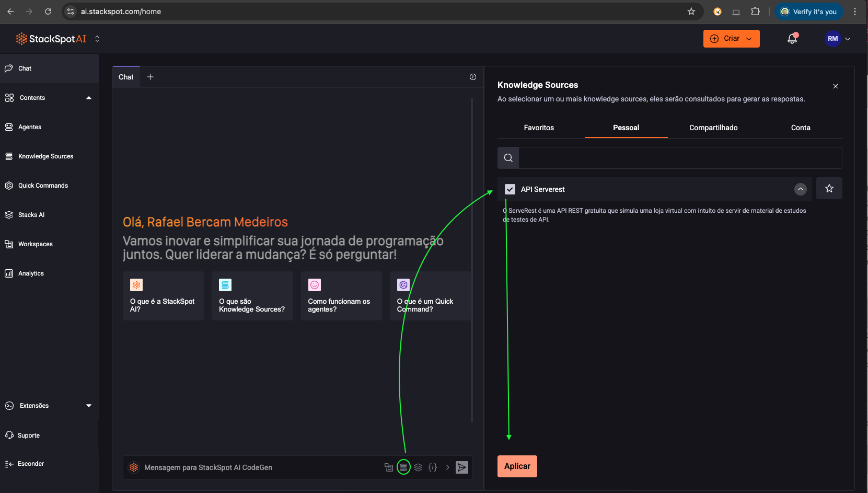Screen dimensions: 868x493
Task: Open the Conta tab
Action: point(801,128)
